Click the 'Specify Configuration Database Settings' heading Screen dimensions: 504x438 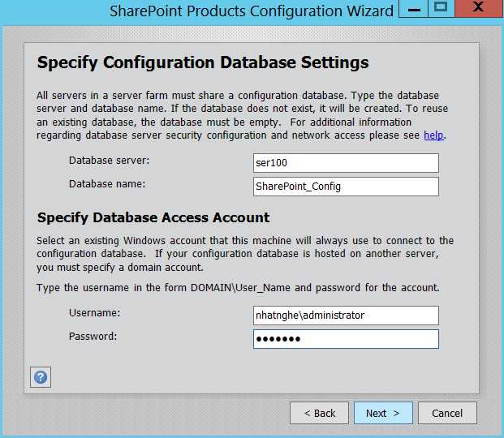(x=203, y=62)
